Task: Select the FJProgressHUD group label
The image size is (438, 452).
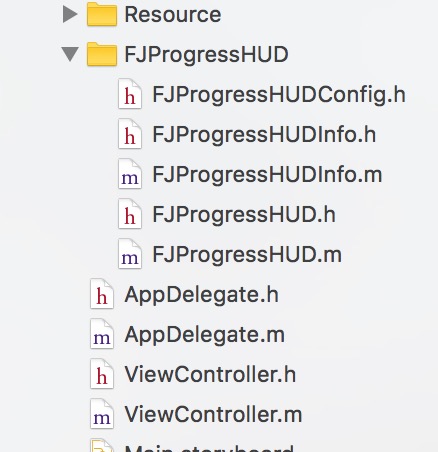Action: tap(206, 55)
